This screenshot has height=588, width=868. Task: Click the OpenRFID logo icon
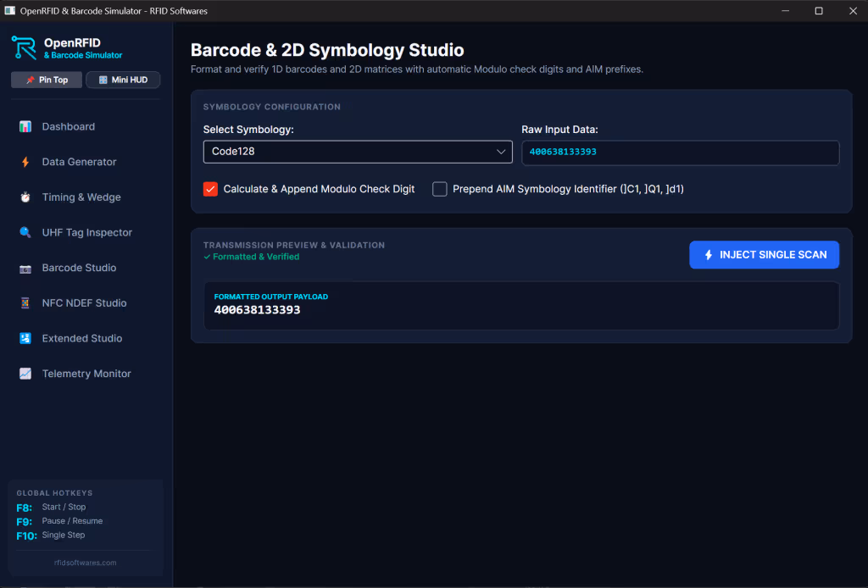[x=24, y=47]
